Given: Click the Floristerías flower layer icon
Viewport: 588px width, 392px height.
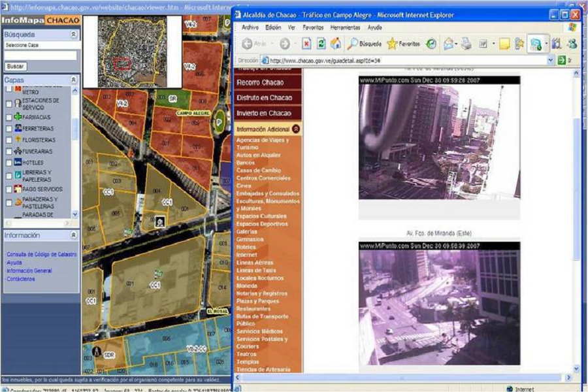Looking at the screenshot, I should click(18, 140).
